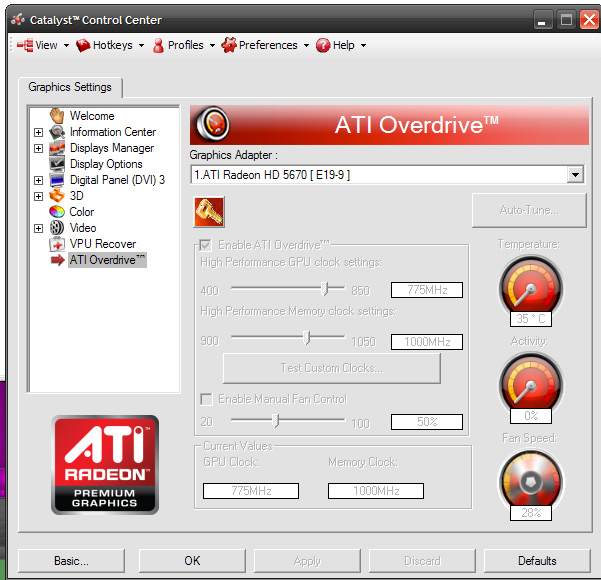Click the 3D cube icon in tree
The height and width of the screenshot is (580, 601).
point(57,196)
